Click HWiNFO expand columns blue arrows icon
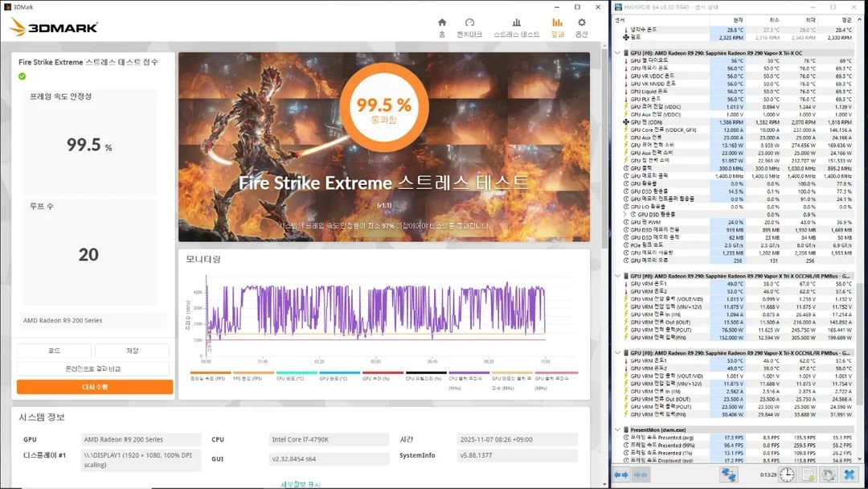The width and height of the screenshot is (868, 489). tap(621, 475)
